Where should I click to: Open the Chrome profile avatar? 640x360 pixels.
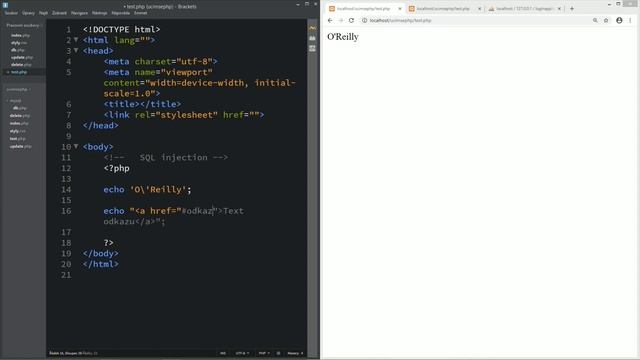(x=619, y=20)
